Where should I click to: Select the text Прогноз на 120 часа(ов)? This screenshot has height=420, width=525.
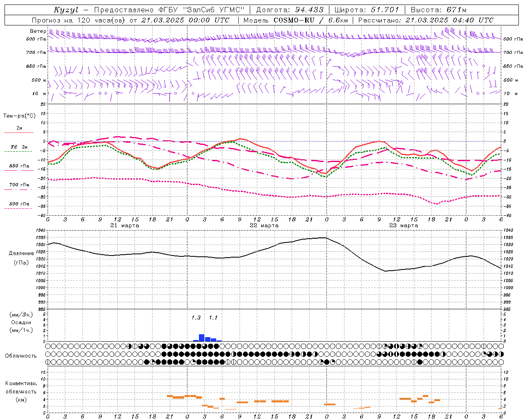pyautogui.click(x=79, y=20)
